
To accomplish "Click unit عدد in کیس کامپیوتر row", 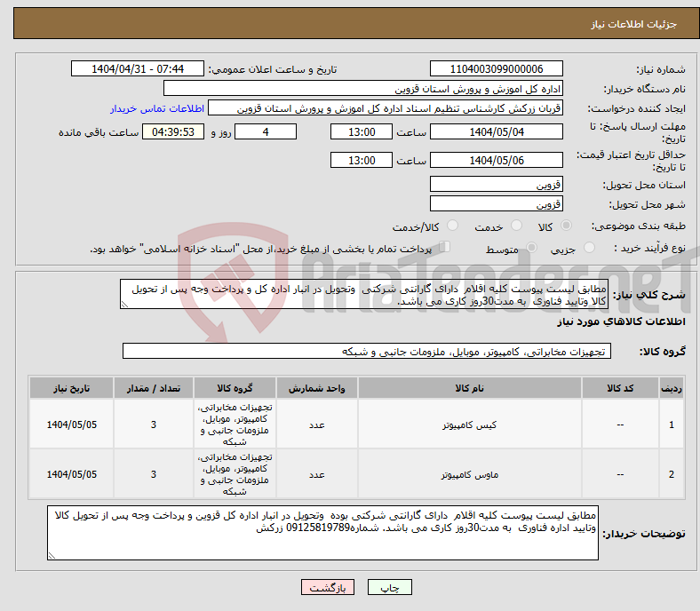I will (316, 425).
